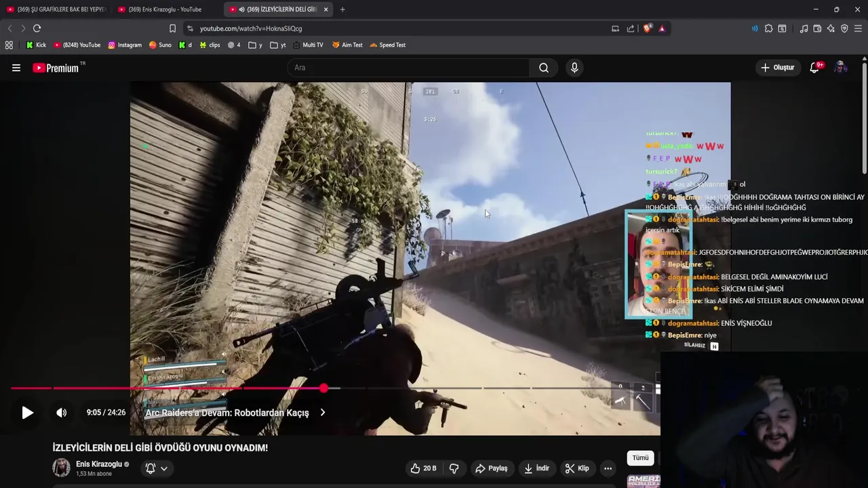Image resolution: width=868 pixels, height=488 pixels.
Task: Go to the YouTube Premium home logo
Action: click(x=56, y=68)
